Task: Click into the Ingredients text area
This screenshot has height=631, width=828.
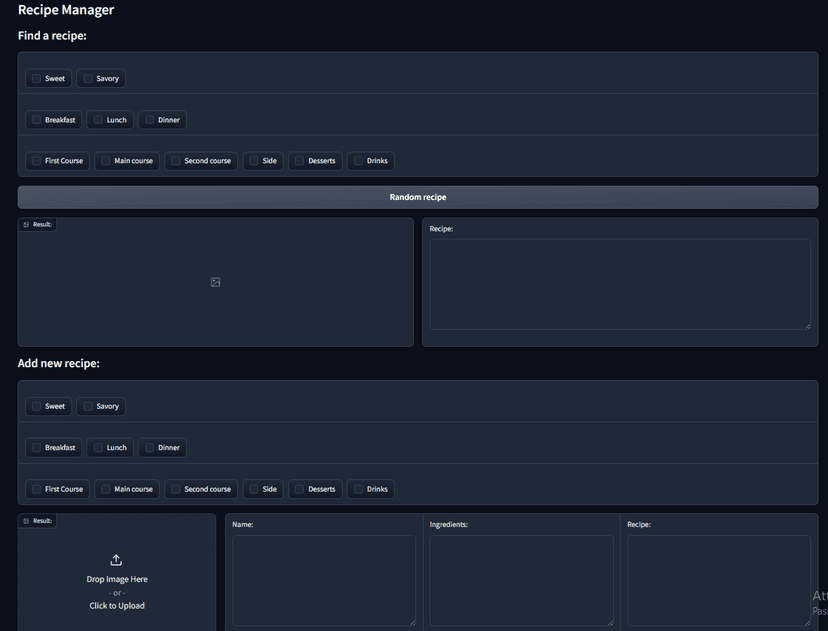Action: tap(521, 580)
